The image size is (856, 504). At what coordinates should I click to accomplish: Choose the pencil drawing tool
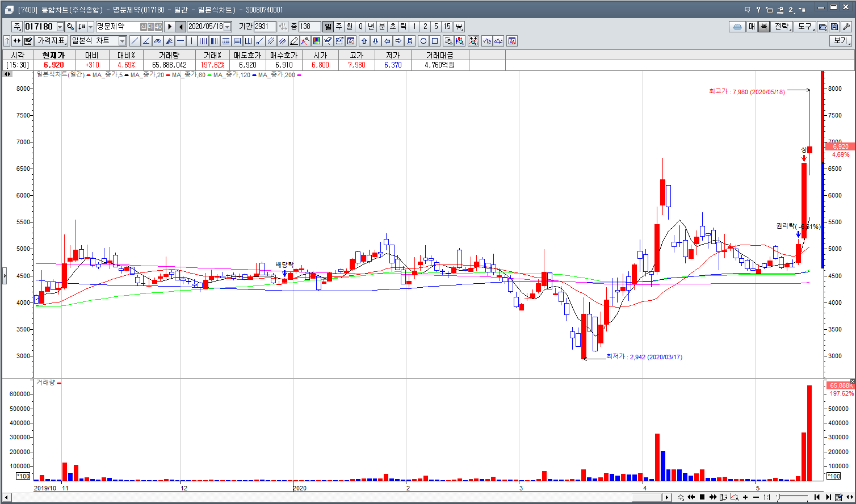tap(293, 41)
